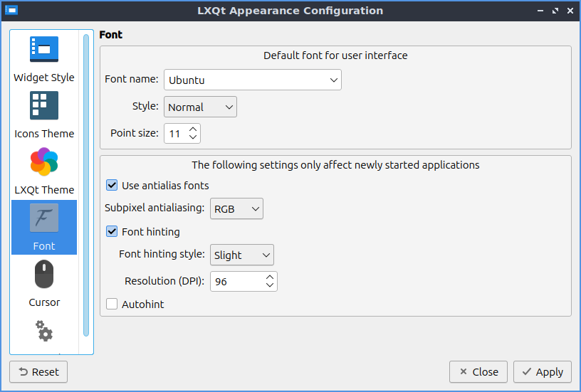Image resolution: width=581 pixels, height=392 pixels.
Task: Select the Font sidebar icon
Action: click(44, 218)
